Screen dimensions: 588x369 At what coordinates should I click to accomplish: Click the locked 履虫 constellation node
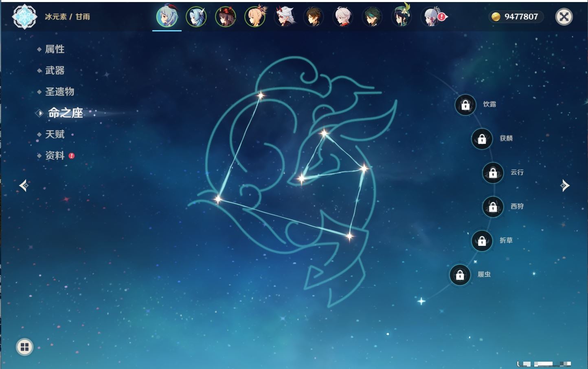click(x=460, y=275)
